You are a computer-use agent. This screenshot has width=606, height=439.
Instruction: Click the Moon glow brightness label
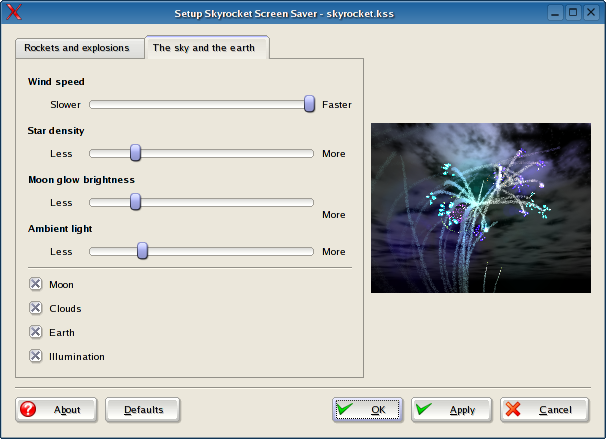tap(82, 180)
